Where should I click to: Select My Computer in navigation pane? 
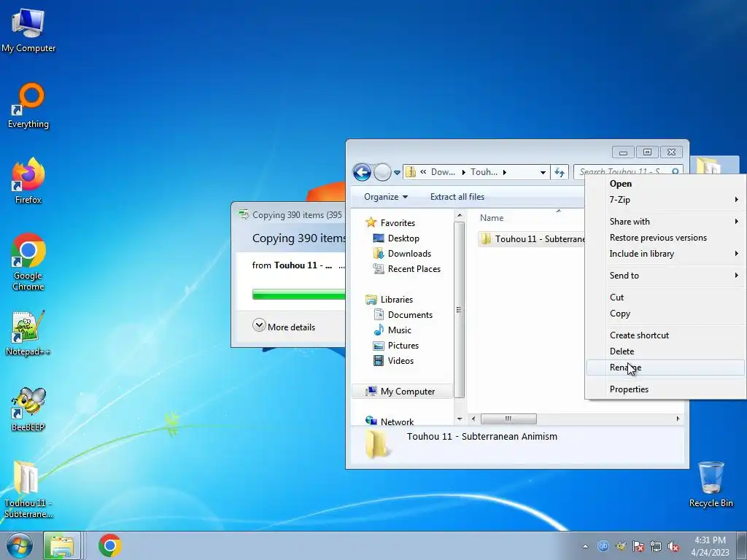pos(402,392)
